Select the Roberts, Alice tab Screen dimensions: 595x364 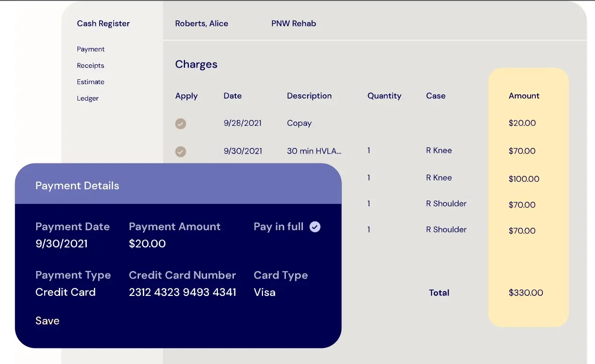click(x=201, y=23)
